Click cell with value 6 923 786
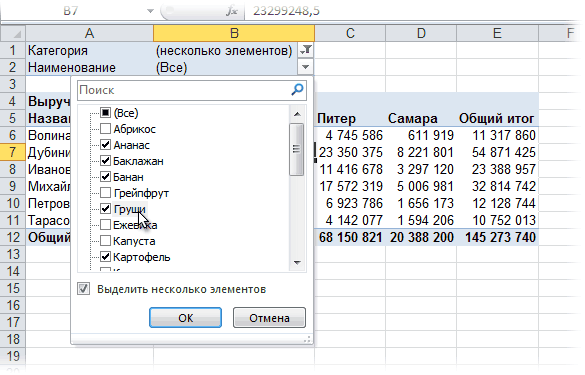 (x=350, y=203)
